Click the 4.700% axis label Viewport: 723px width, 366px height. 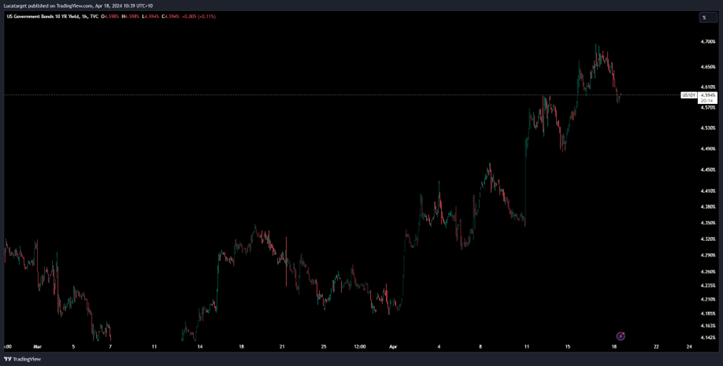point(707,42)
